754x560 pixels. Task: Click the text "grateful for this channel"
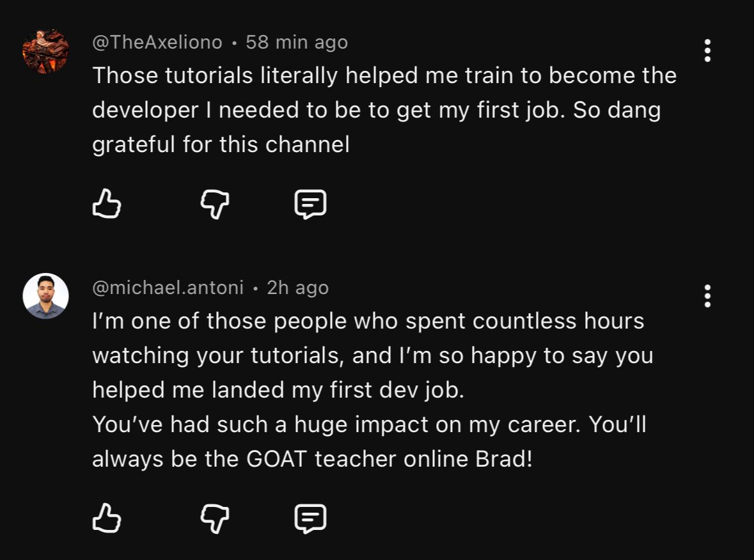tap(221, 144)
